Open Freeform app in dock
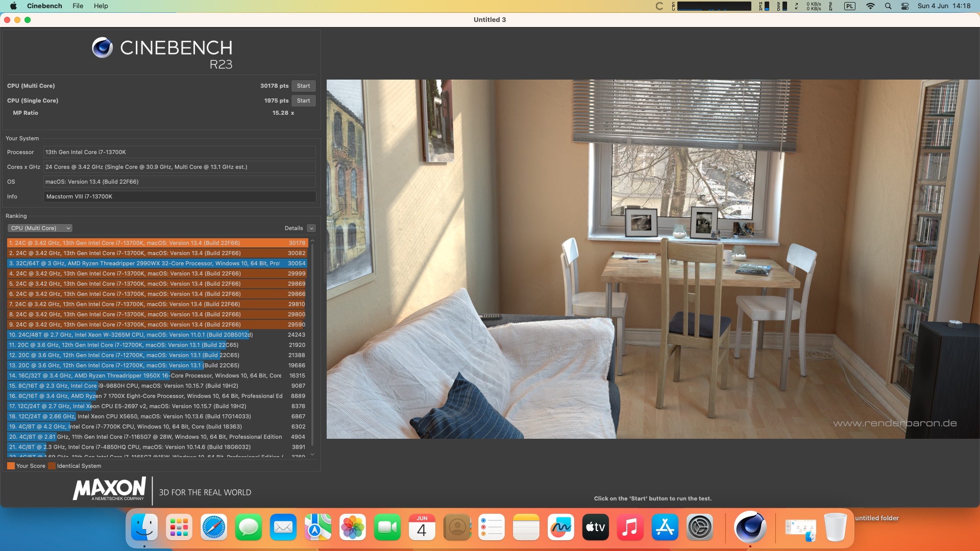This screenshot has width=980, height=551. [x=560, y=527]
